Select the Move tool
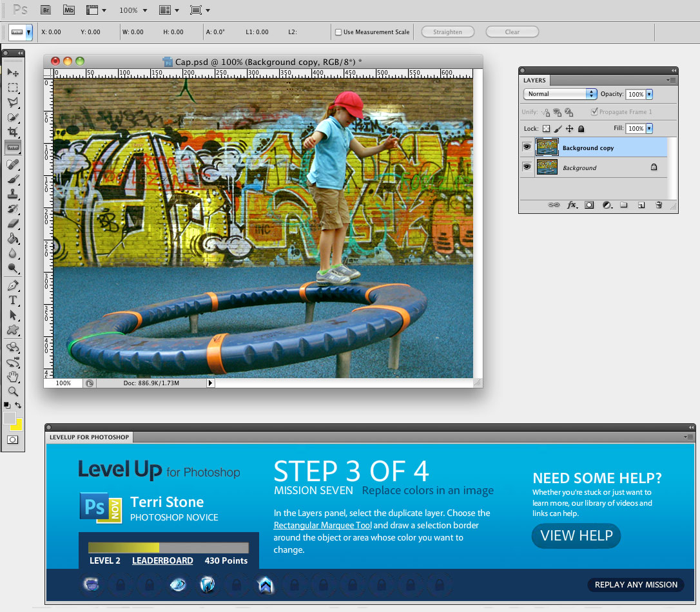The height and width of the screenshot is (612, 700). click(13, 72)
